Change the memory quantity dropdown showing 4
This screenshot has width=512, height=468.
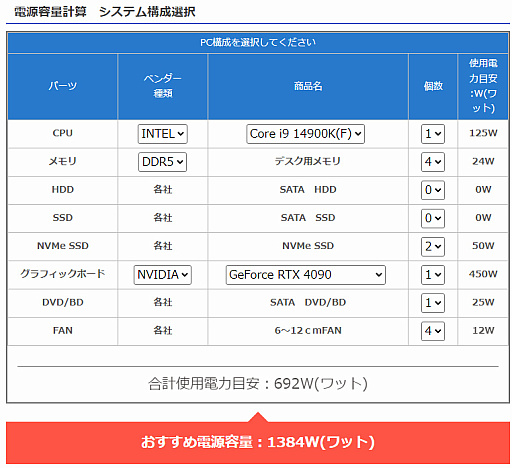click(x=433, y=162)
